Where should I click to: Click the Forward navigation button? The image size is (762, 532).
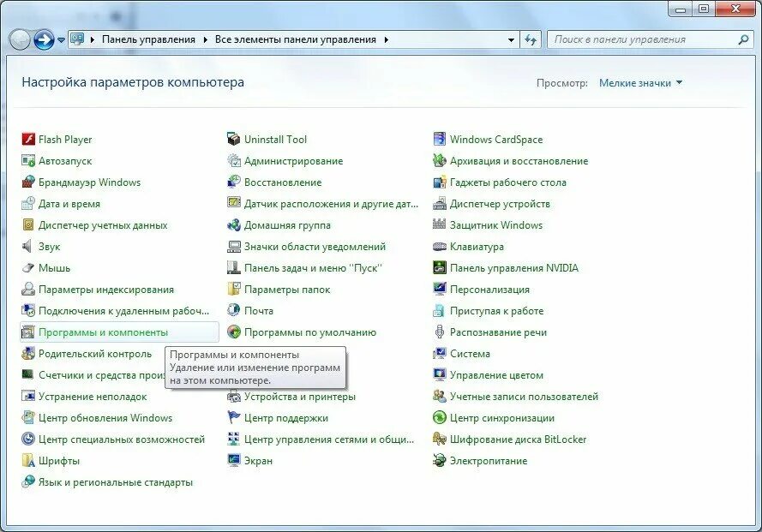[44, 40]
